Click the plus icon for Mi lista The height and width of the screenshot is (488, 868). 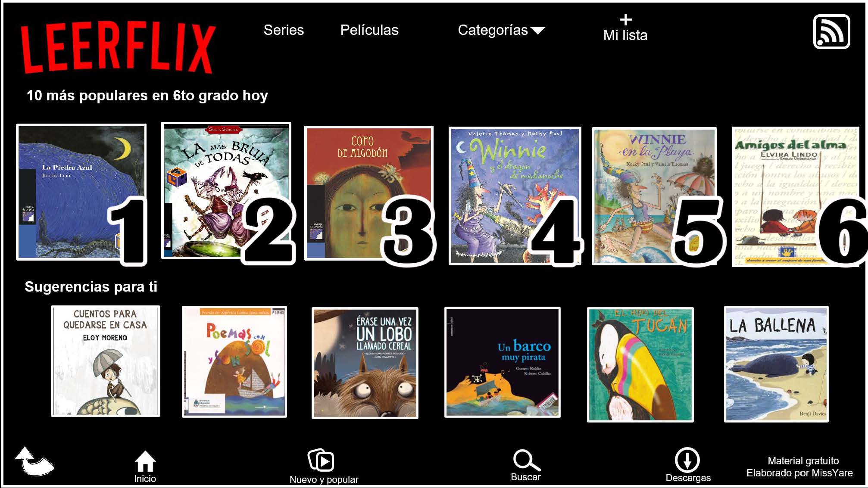coord(625,19)
